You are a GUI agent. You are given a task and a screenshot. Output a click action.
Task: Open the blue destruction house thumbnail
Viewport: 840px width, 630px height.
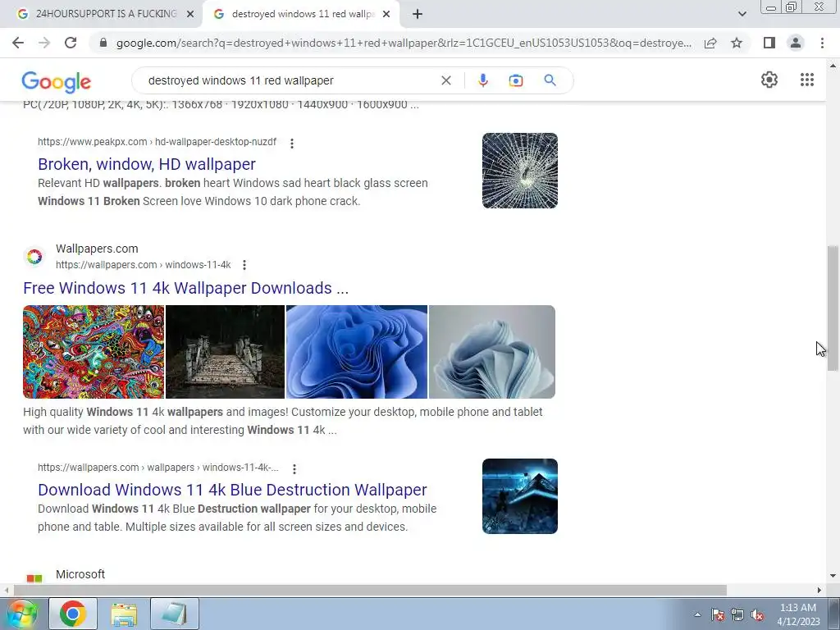click(x=519, y=496)
